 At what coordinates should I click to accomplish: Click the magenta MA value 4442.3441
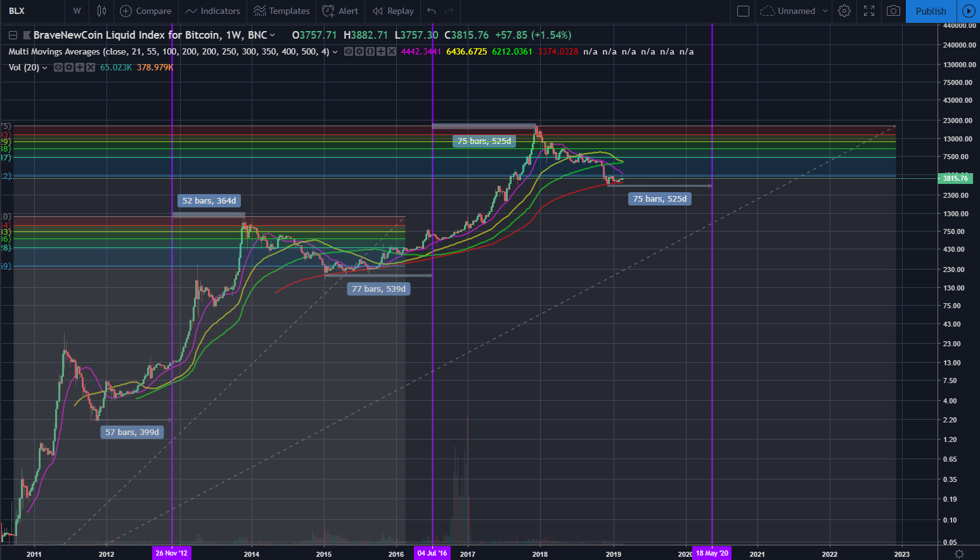pyautogui.click(x=421, y=51)
